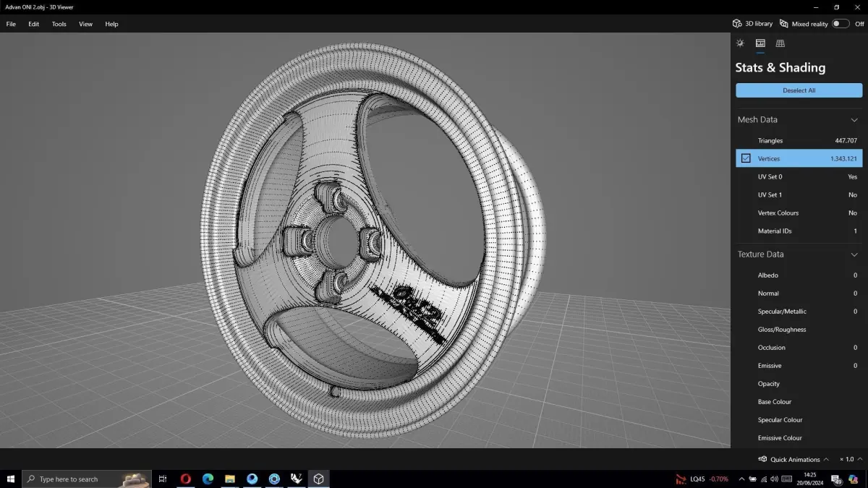The image size is (868, 488).
Task: Select the UV Set 1 row
Action: (x=799, y=194)
